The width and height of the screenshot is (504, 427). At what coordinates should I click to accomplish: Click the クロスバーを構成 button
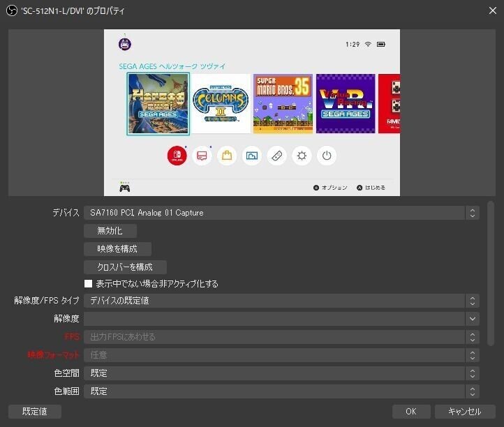click(125, 267)
